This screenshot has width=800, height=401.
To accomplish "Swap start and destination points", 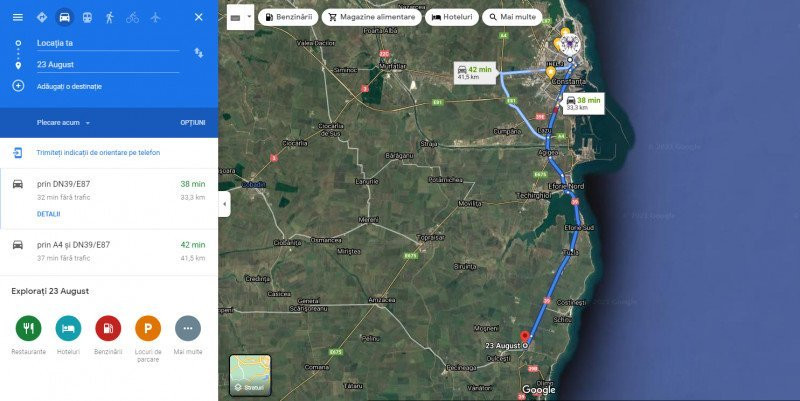I will point(199,53).
